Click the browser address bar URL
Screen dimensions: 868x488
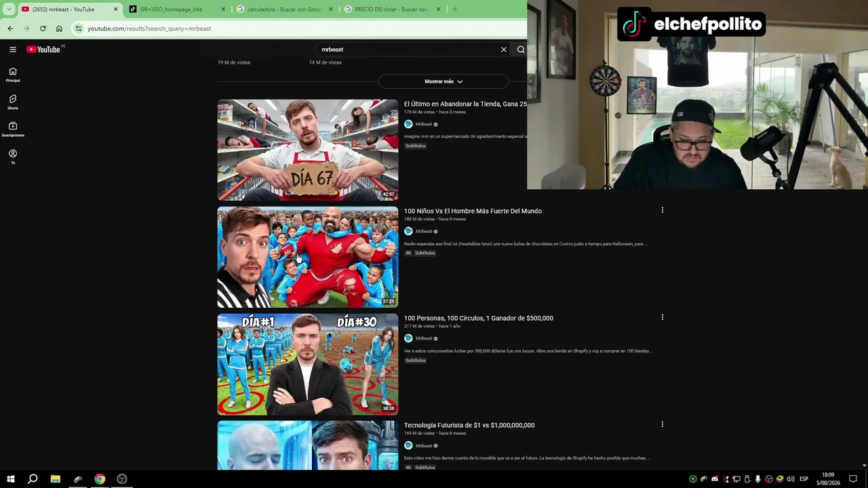coord(149,28)
